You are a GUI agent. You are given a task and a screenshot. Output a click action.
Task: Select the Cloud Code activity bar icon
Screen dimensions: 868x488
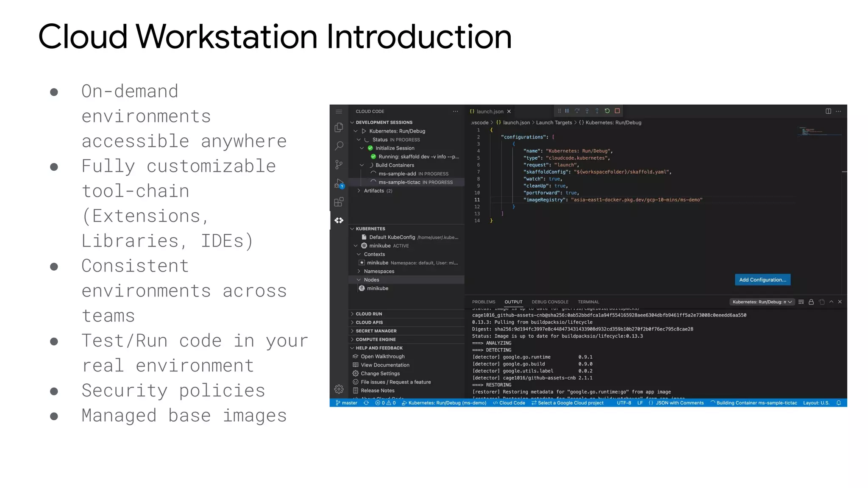(339, 220)
